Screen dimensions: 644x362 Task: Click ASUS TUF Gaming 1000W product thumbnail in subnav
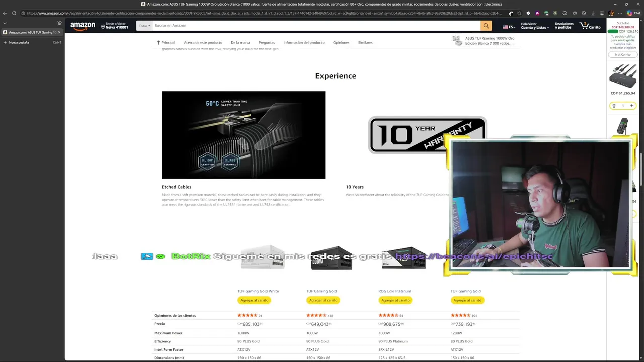[x=456, y=41]
